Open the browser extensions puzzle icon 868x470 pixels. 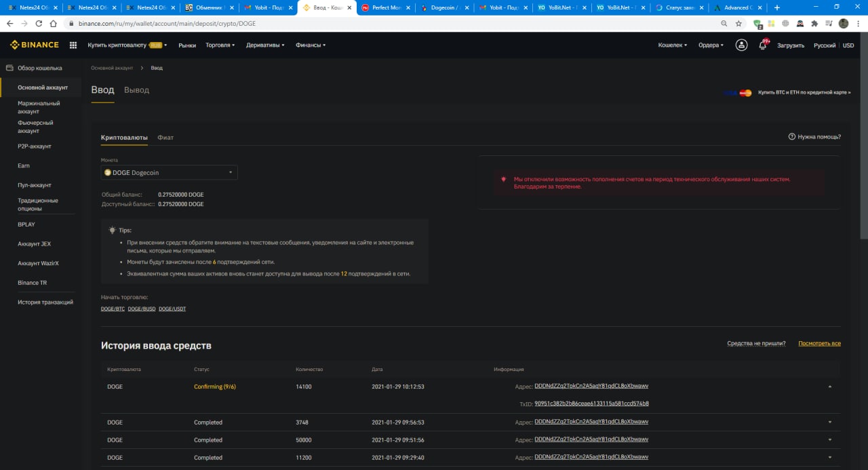[814, 23]
